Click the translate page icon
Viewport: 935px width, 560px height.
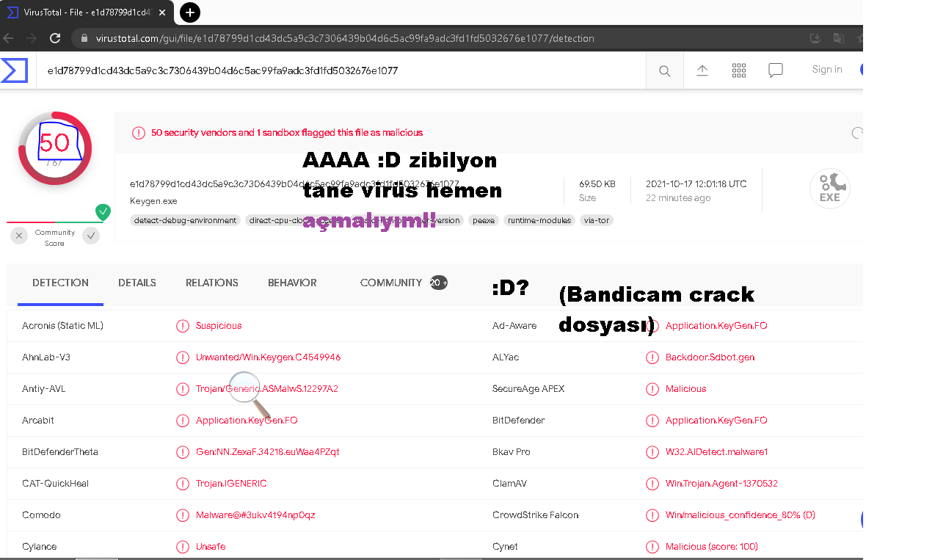pyautogui.click(x=839, y=38)
